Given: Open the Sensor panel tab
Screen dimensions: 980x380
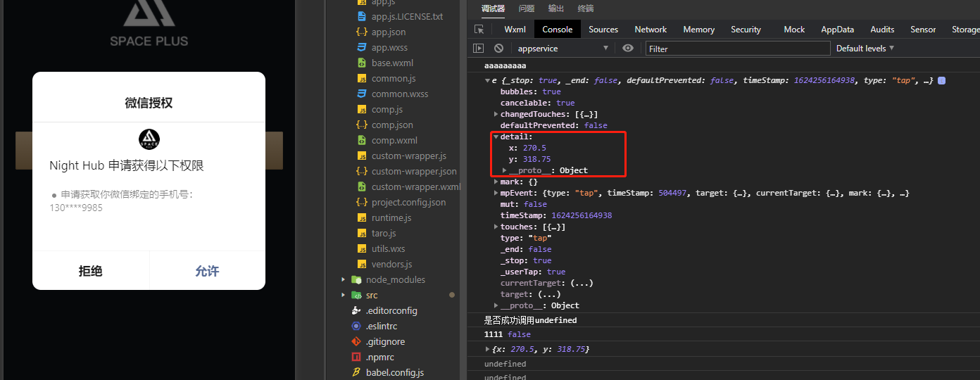Looking at the screenshot, I should click(x=923, y=30).
